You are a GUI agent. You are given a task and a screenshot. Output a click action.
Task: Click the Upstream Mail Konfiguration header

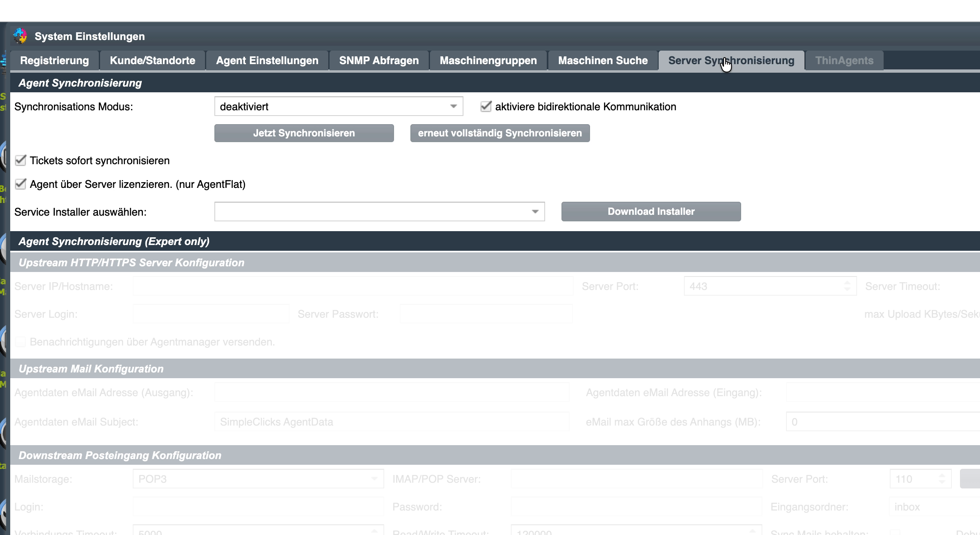click(x=495, y=369)
